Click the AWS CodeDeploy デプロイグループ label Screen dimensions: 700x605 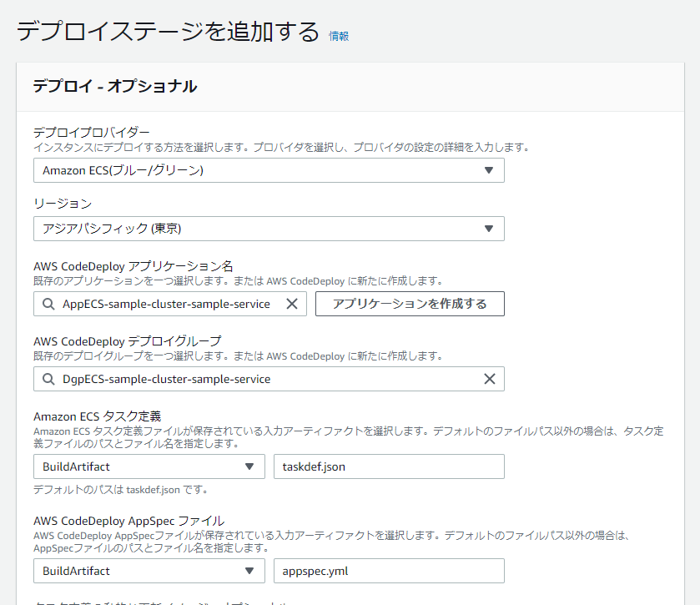pyautogui.click(x=127, y=341)
